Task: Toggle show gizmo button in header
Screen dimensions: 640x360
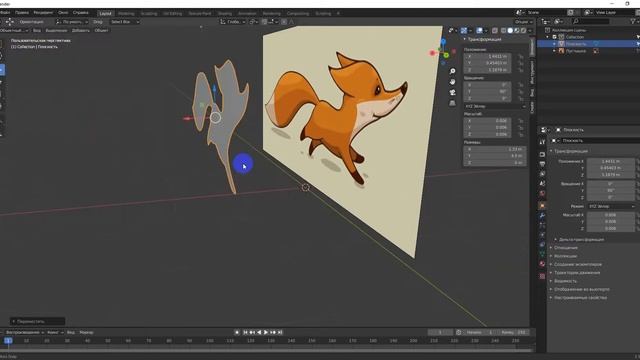Action: coord(464,31)
